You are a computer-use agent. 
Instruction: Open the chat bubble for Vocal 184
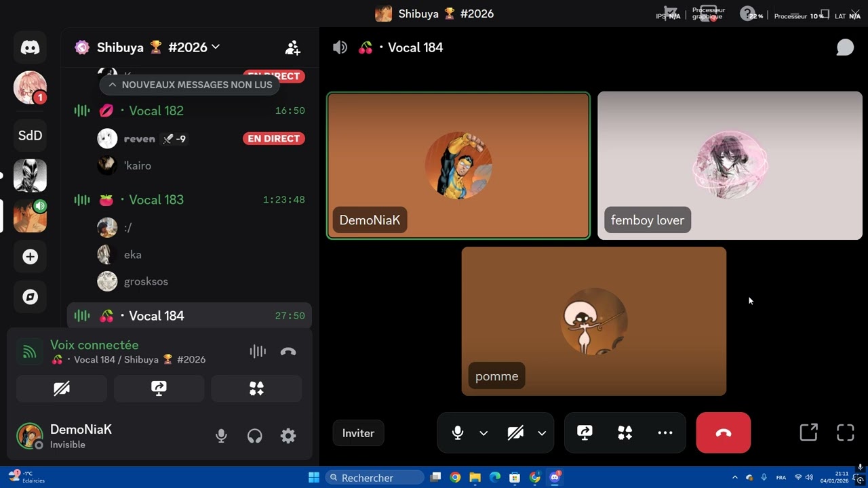[x=845, y=47]
